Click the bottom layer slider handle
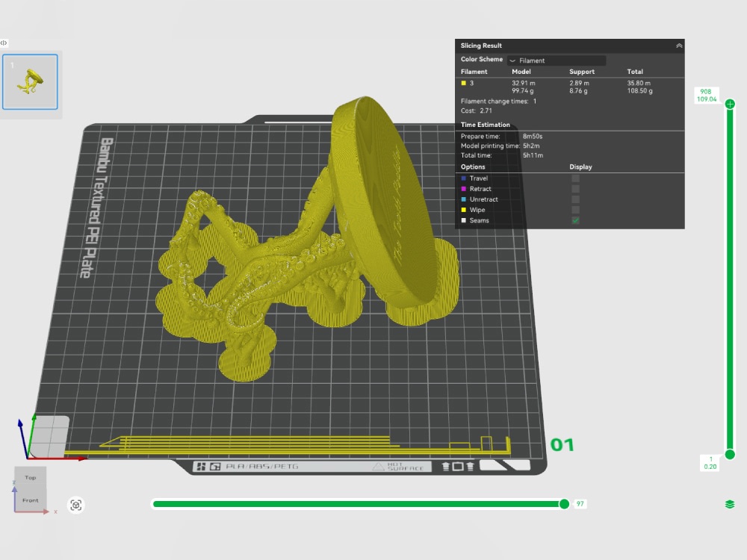The height and width of the screenshot is (560, 747). click(729, 454)
